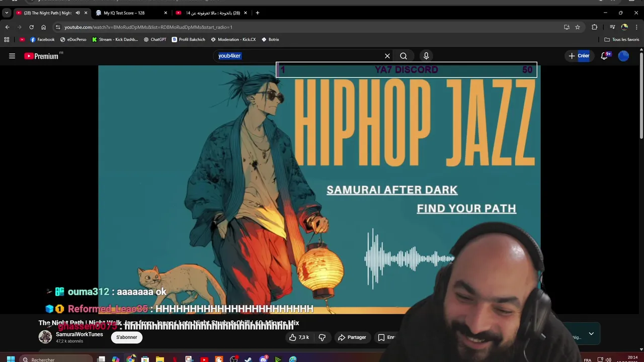The image size is (644, 362).
Task: Open Discord from the taskbar
Action: pos(264,359)
